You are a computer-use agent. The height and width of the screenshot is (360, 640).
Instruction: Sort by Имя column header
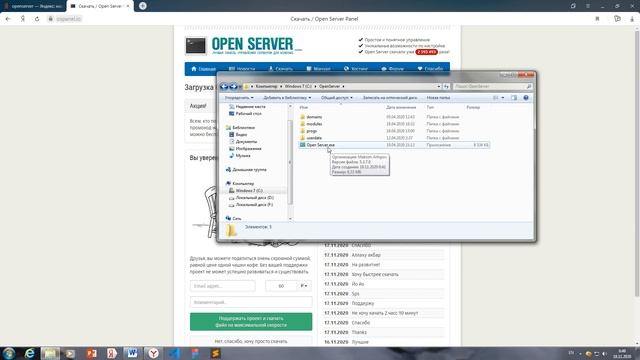[x=304, y=107]
